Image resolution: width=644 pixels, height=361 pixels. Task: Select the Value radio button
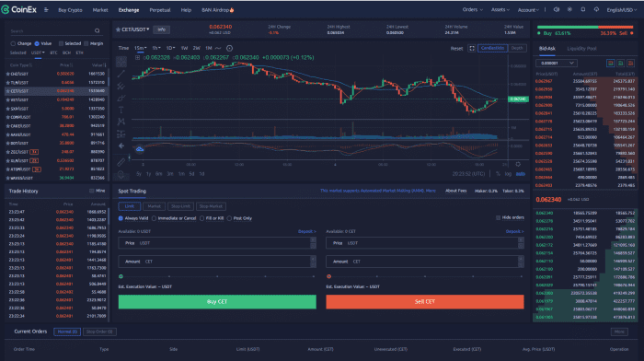[x=37, y=43]
